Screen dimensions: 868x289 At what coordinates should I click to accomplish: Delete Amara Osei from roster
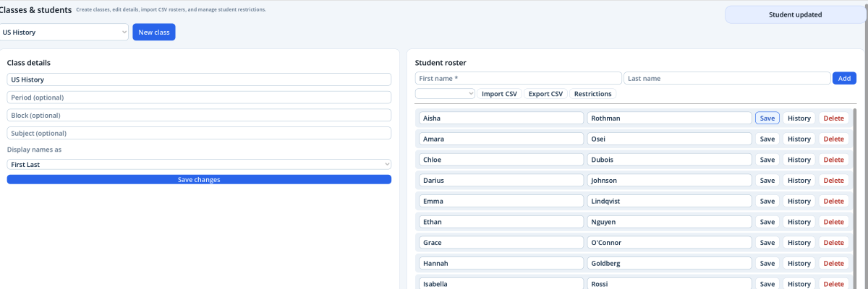pyautogui.click(x=834, y=139)
